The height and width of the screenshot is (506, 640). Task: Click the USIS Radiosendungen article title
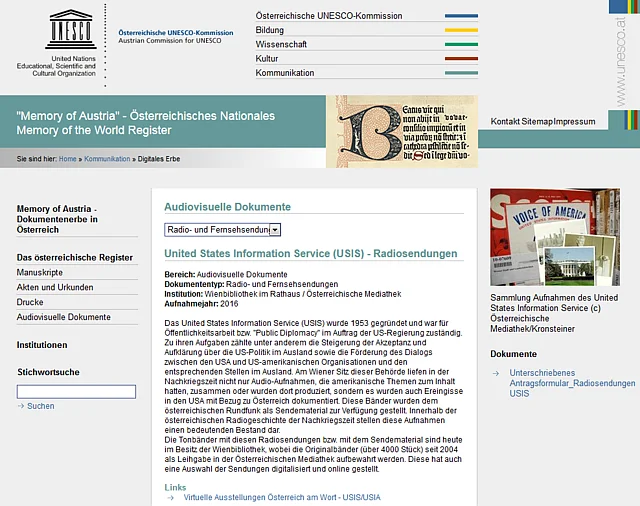[x=311, y=253]
